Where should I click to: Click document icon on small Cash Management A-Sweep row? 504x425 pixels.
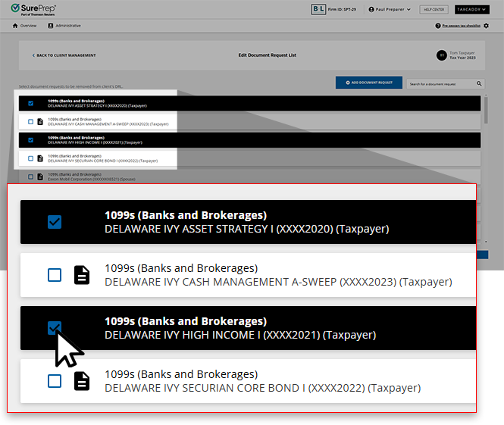click(40, 122)
